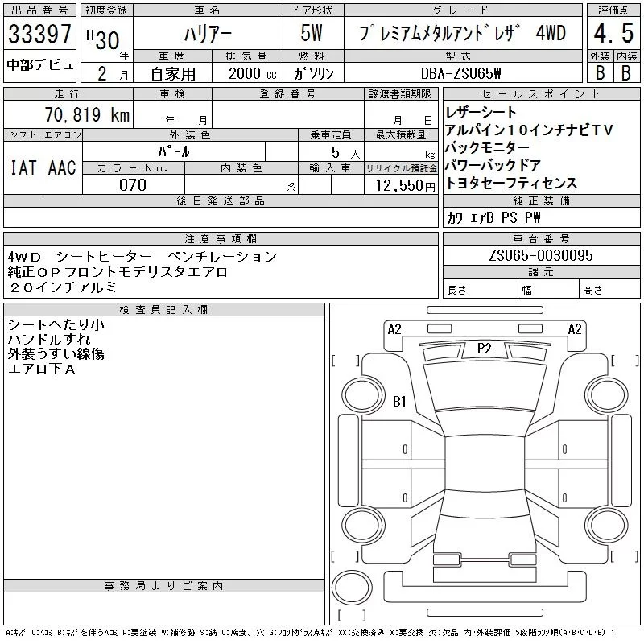Click the lot number 33397
Screen dimensions: 644x644
pos(39,35)
